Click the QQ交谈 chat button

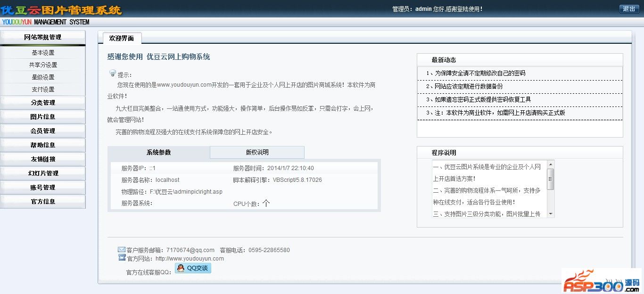point(193,268)
